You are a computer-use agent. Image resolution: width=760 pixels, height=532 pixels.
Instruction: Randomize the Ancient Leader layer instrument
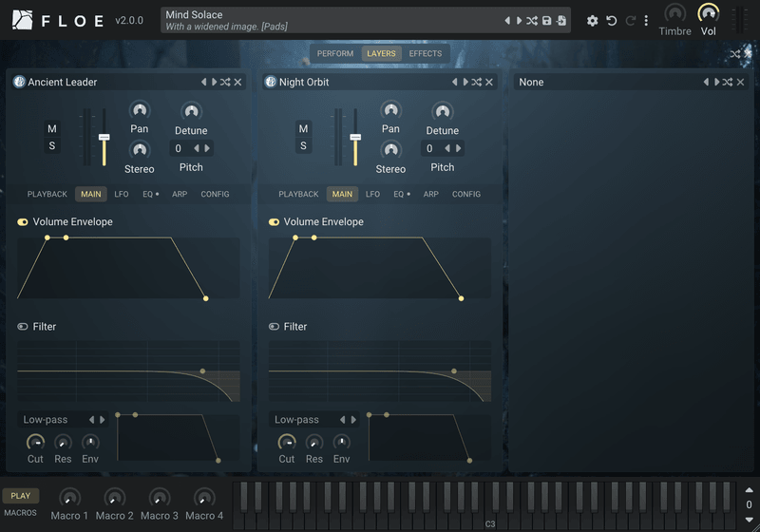(225, 83)
